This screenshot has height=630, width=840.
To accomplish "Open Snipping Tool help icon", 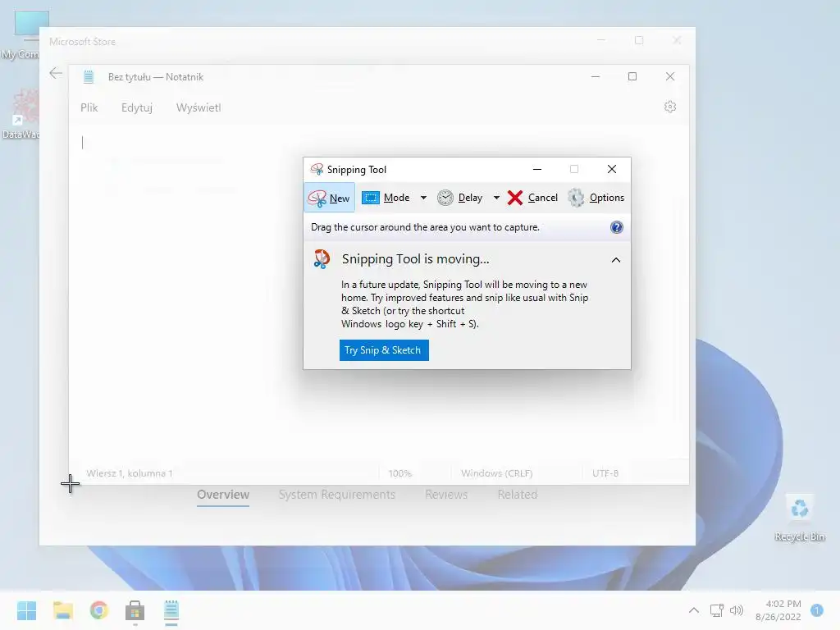I will (x=617, y=227).
